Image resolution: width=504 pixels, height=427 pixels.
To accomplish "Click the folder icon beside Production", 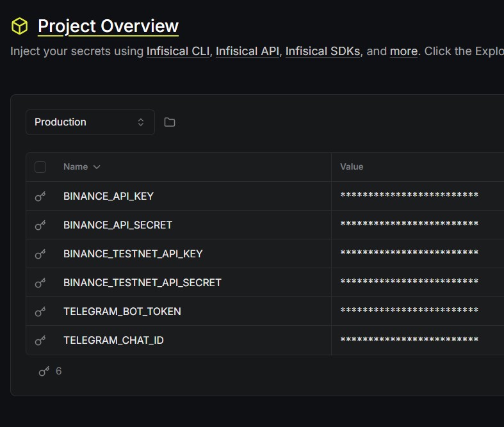I will coord(170,122).
